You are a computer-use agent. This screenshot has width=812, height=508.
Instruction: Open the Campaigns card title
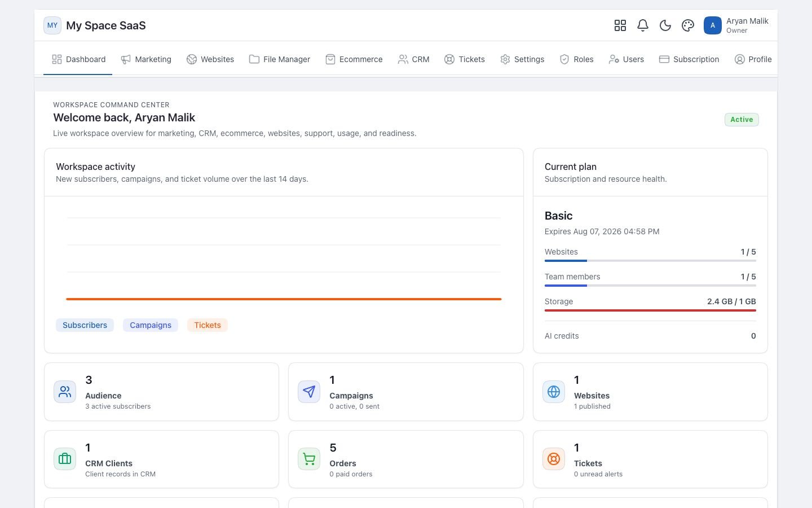[351, 396]
